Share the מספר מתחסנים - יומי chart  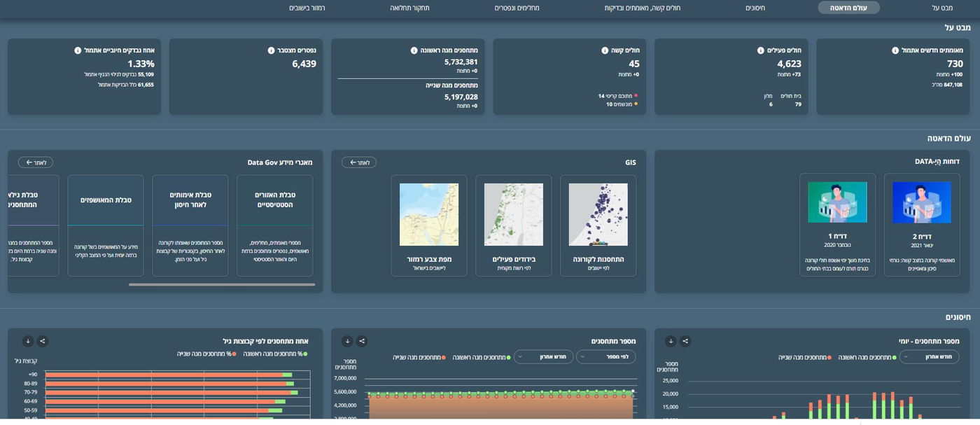coord(685,341)
